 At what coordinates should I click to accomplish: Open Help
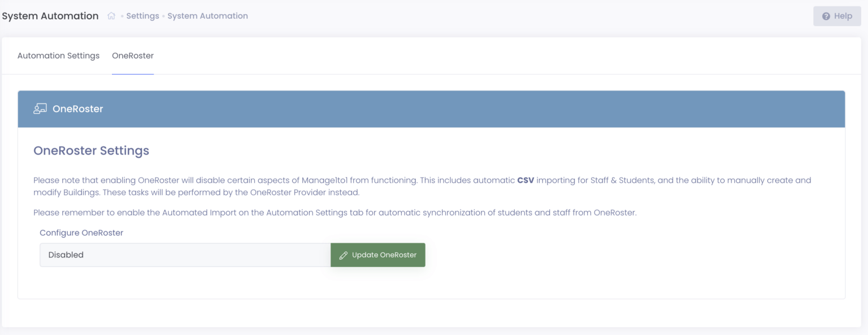837,16
